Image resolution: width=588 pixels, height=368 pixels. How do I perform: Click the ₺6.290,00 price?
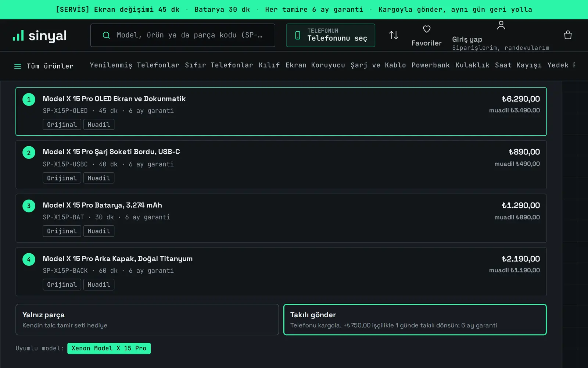521,99
